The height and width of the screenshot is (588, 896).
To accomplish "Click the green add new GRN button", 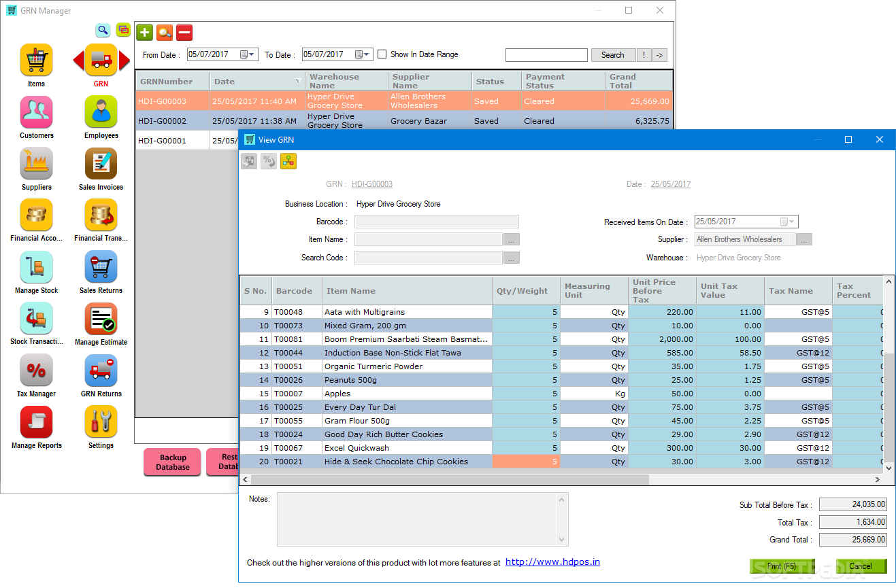I will [144, 32].
